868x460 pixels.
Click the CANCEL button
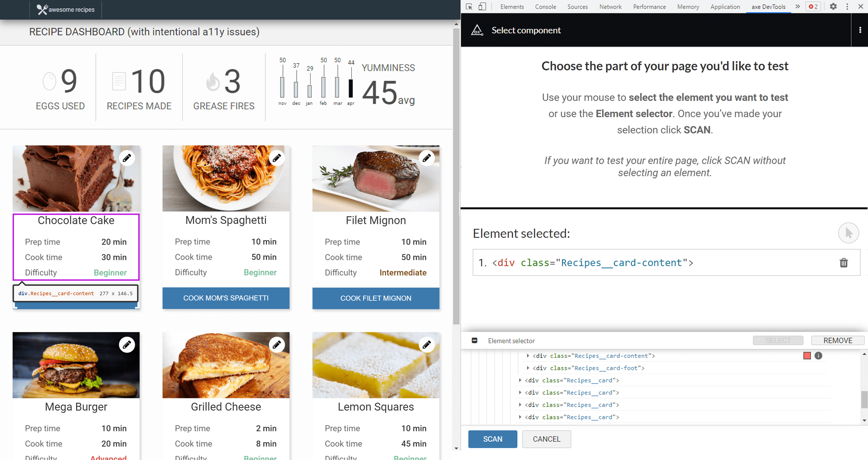(x=546, y=439)
